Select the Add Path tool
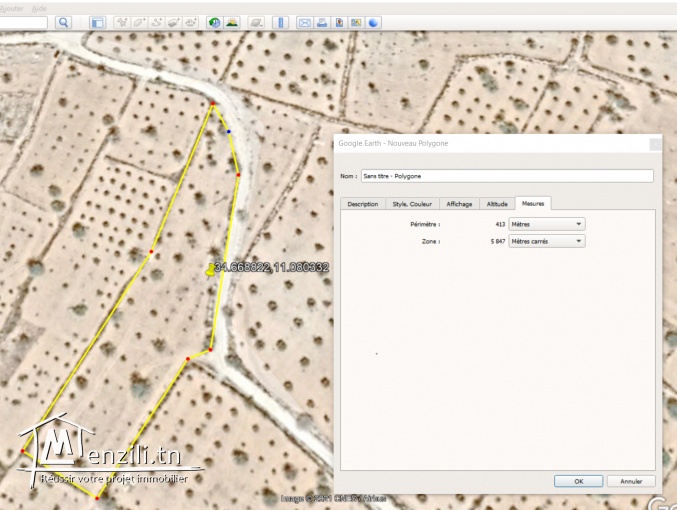 (157, 21)
